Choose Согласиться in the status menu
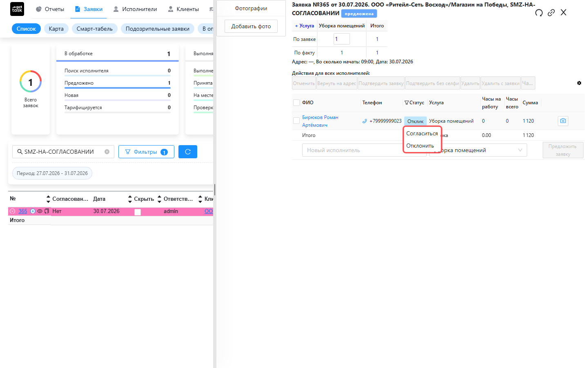This screenshot has width=588, height=368. [422, 133]
